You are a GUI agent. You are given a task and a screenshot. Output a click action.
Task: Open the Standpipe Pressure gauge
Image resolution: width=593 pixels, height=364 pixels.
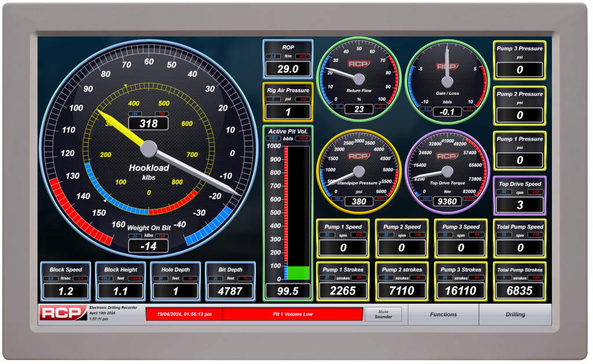(x=358, y=171)
